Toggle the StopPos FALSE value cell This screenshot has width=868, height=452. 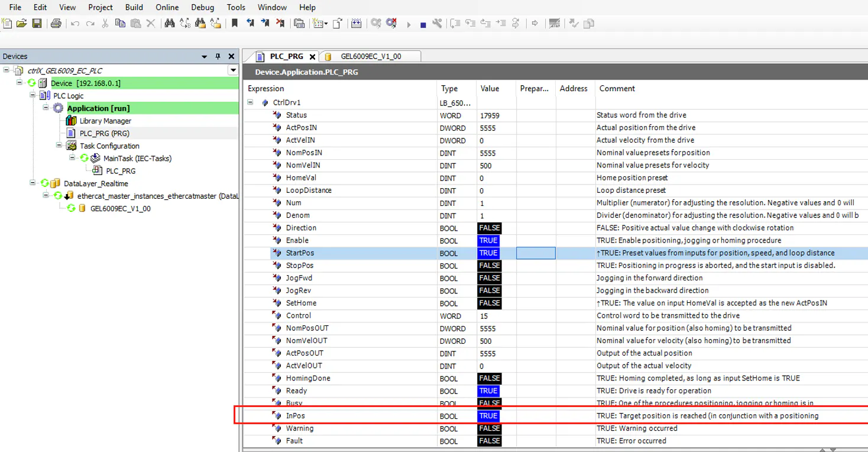coord(489,266)
